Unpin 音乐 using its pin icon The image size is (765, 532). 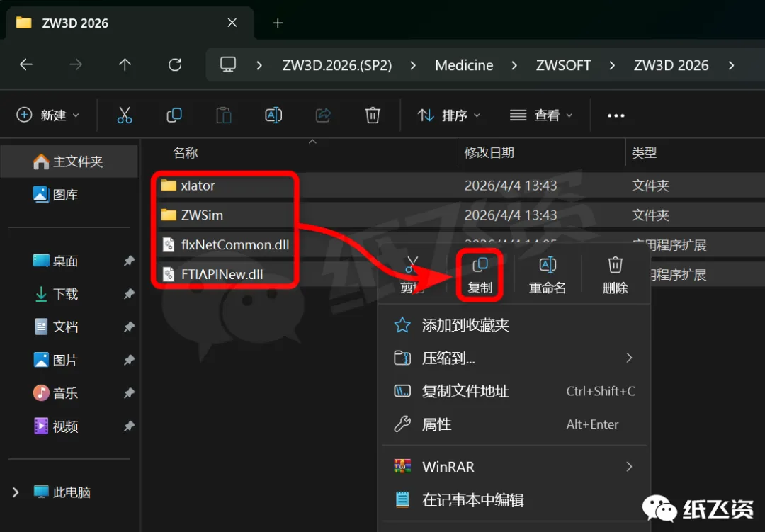coord(129,393)
